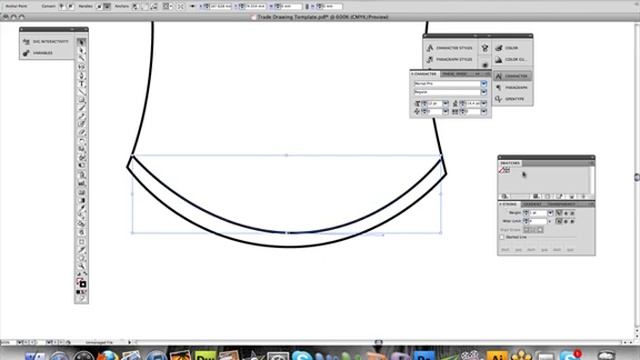Open the tracking dropdown
Screen dimensions: 640x360
click(484, 111)
